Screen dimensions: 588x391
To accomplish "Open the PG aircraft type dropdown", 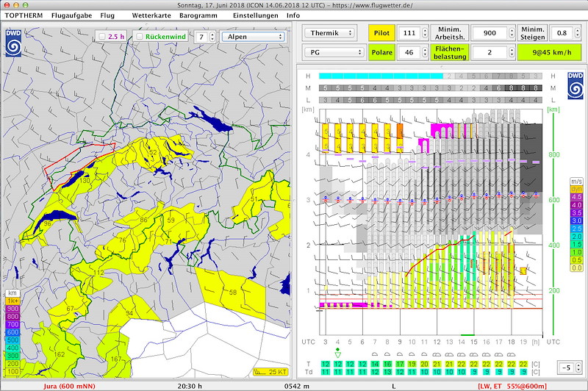I will click(334, 52).
